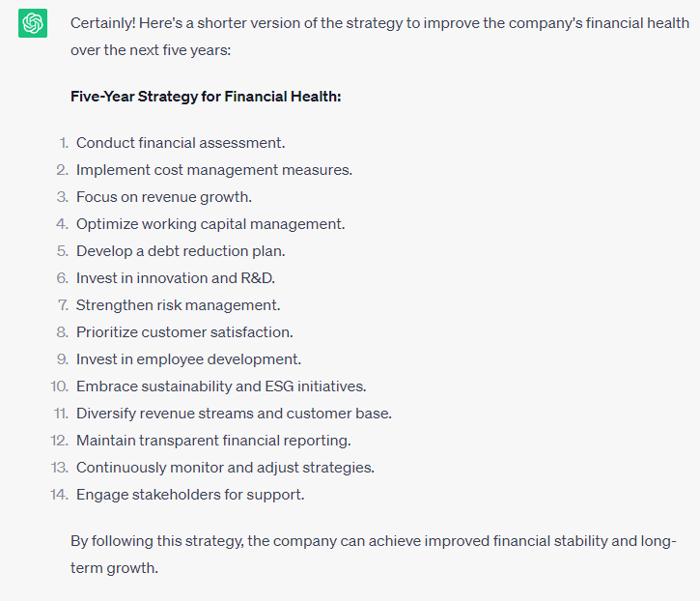Click the 'Focus on revenue growth' item
Image resolution: width=700 pixels, height=601 pixels.
tap(164, 197)
